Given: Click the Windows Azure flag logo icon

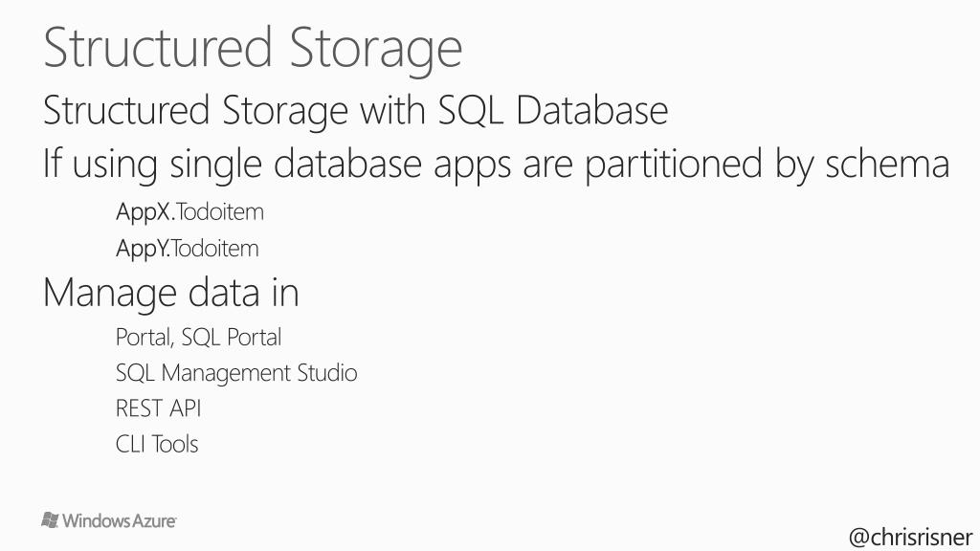Looking at the screenshot, I should pos(50,519).
